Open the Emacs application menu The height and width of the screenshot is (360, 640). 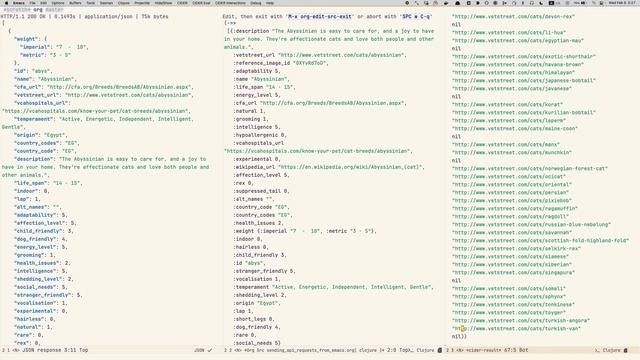pyautogui.click(x=19, y=3)
